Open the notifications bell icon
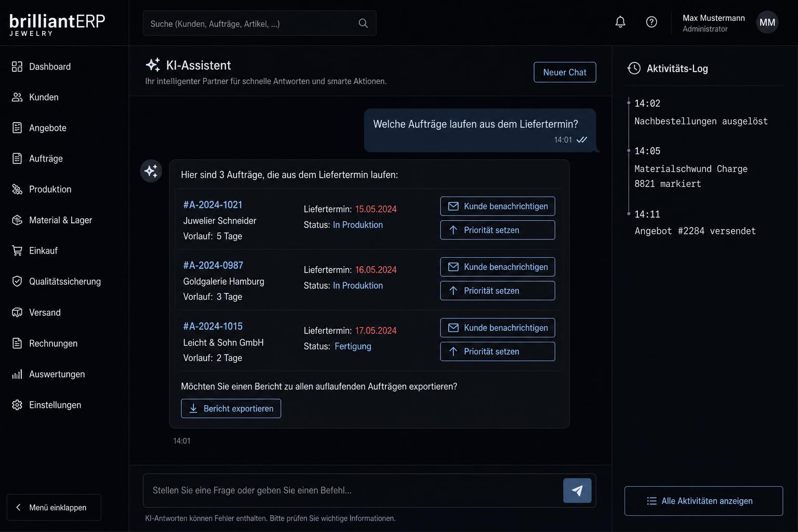 click(x=620, y=22)
